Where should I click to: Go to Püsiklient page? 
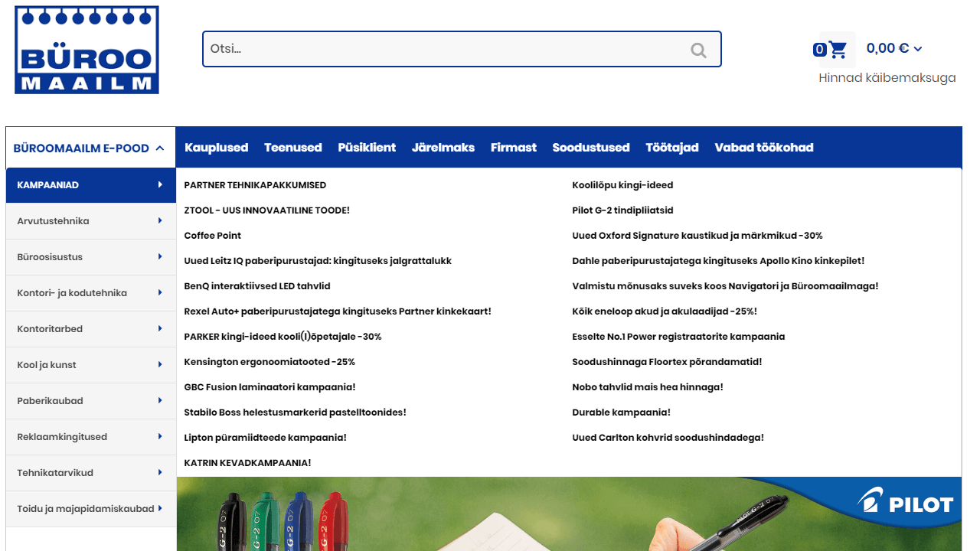pos(367,148)
